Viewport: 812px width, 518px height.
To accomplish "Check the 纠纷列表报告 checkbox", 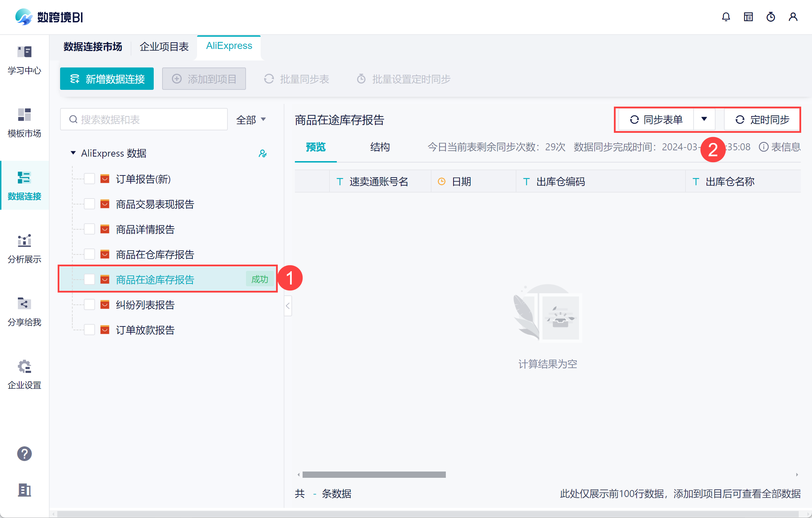I will coord(89,305).
